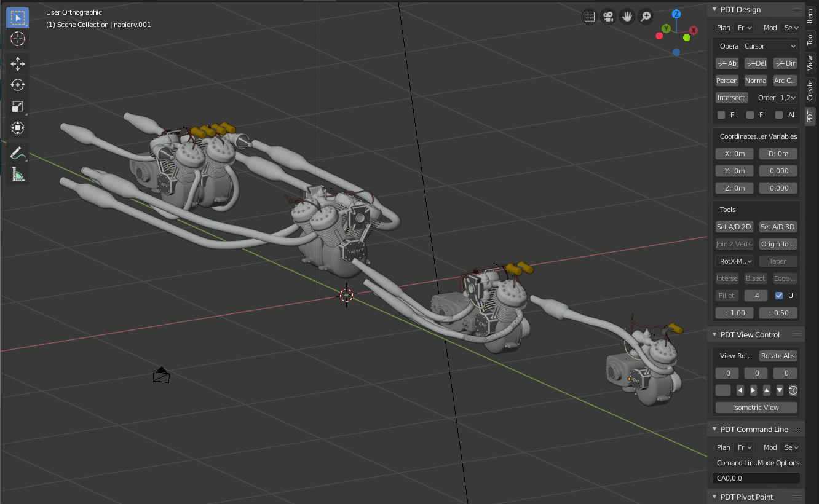Screen dimensions: 819x504
Task: Click the Z axis on the navigation gizmo
Action: 676,14
